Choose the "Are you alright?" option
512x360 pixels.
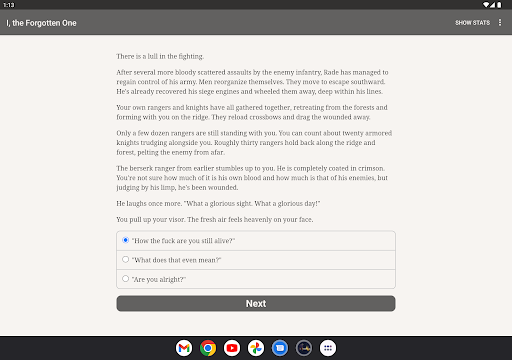[256, 279]
